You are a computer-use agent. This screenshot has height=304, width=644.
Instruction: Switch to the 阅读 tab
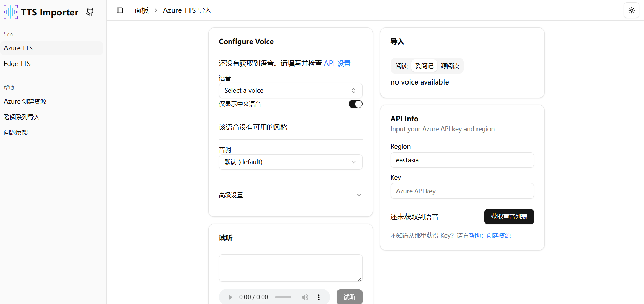pos(401,66)
